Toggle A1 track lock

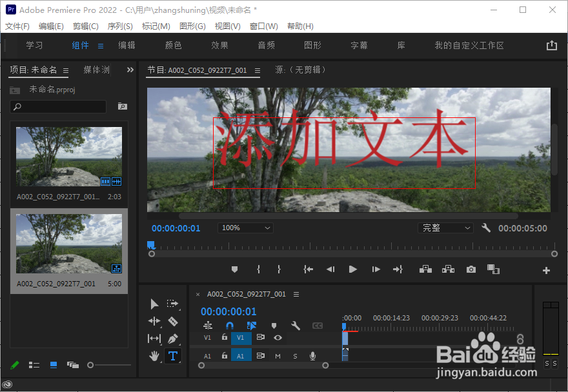pyautogui.click(x=225, y=355)
